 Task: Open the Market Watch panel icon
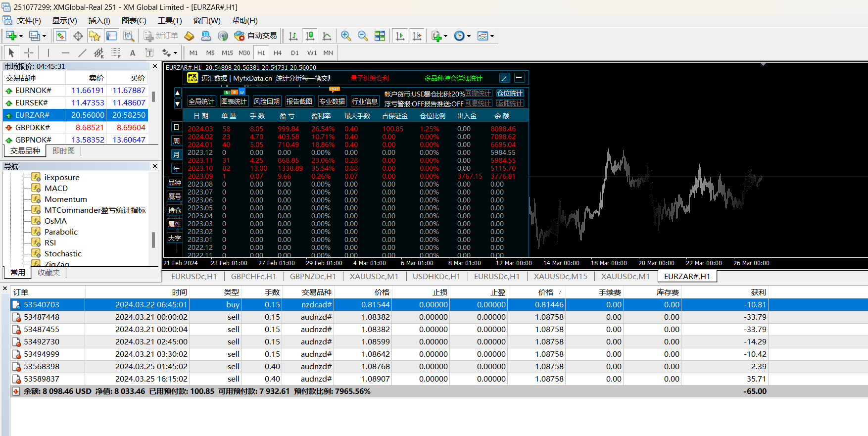tap(61, 36)
